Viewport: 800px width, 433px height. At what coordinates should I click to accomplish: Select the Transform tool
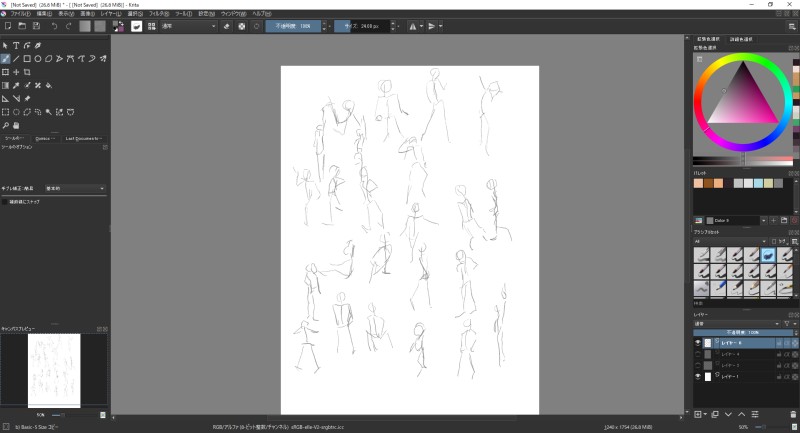(x=5, y=72)
